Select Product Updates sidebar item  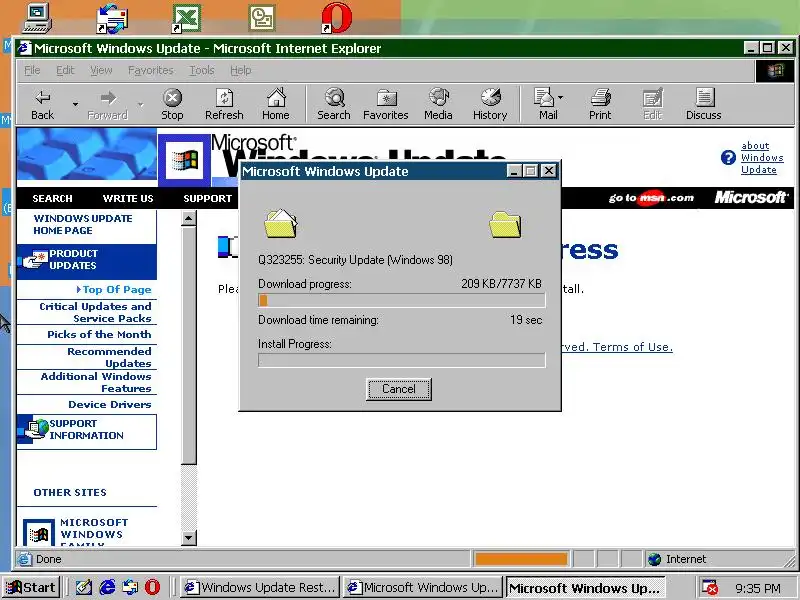click(87, 260)
